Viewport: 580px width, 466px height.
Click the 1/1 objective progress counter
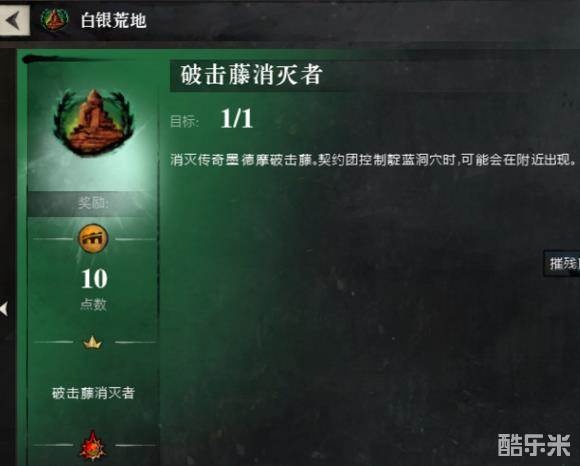[x=237, y=119]
